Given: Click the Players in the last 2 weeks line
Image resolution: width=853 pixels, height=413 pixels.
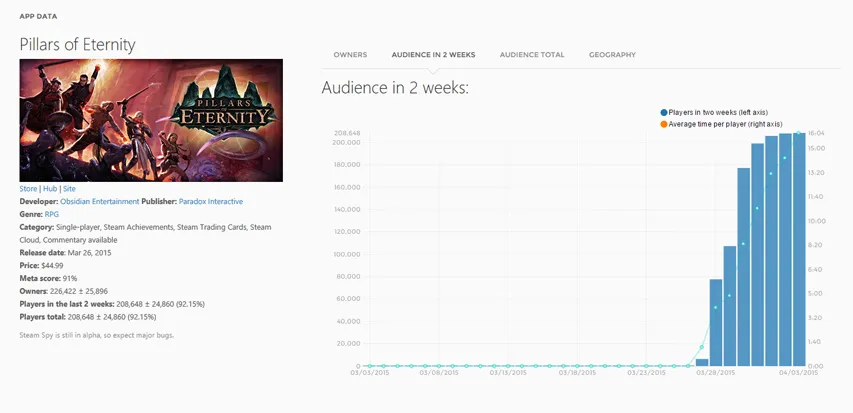Looking at the screenshot, I should [112, 304].
